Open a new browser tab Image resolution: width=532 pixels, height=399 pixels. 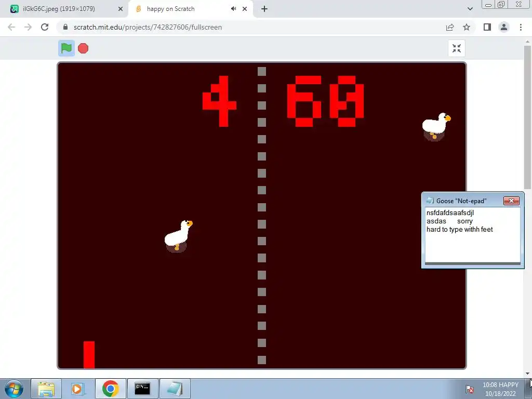tap(264, 9)
